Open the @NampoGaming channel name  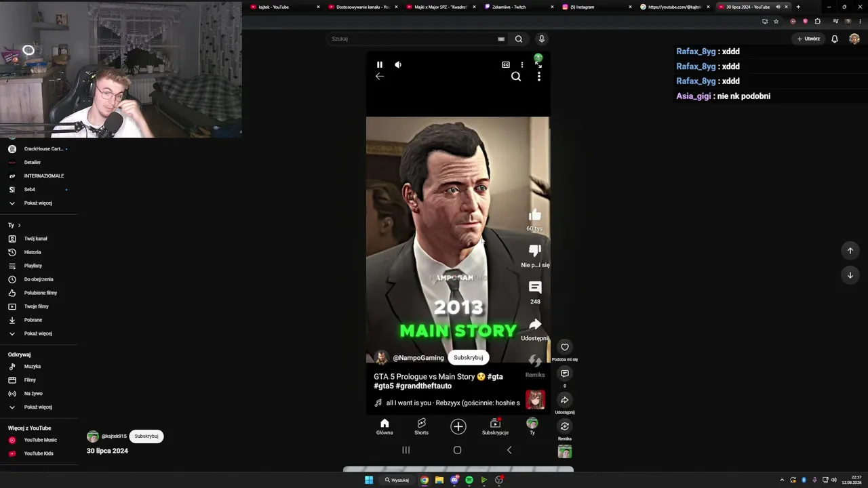418,358
